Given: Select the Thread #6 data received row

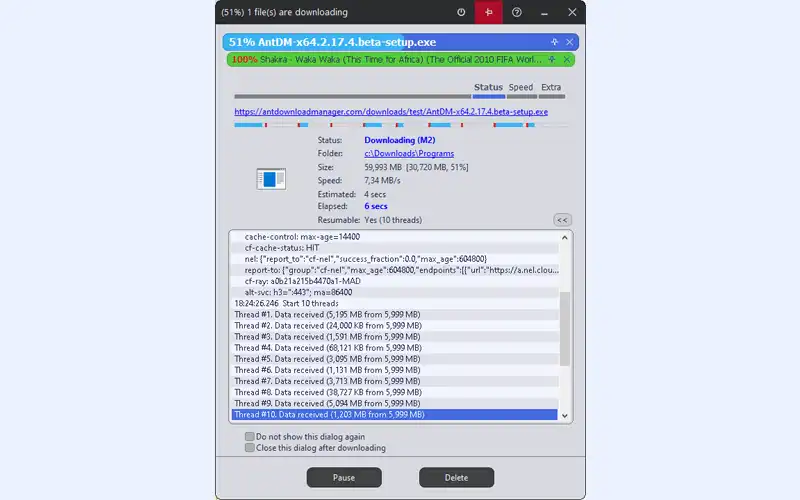Looking at the screenshot, I should click(395, 370).
